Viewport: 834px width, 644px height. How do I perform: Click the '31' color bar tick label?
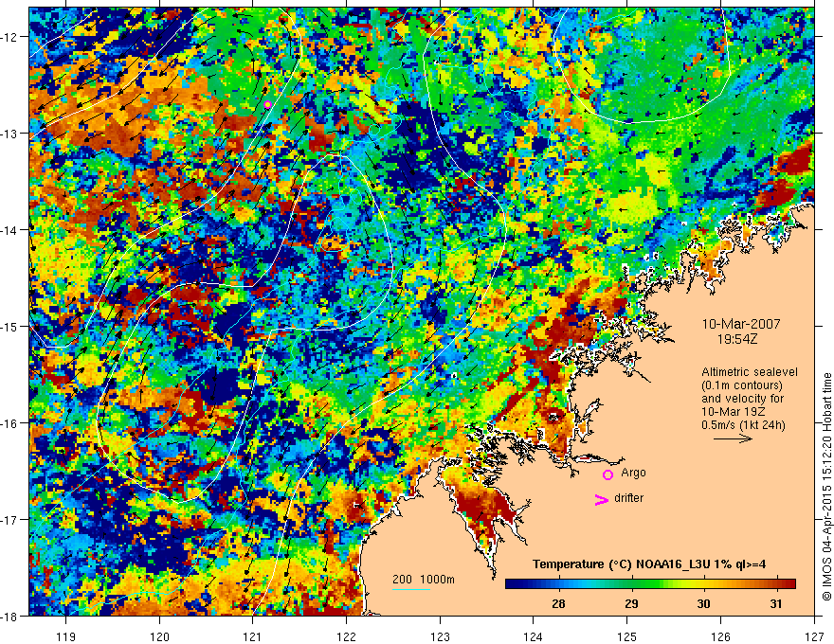776,603
